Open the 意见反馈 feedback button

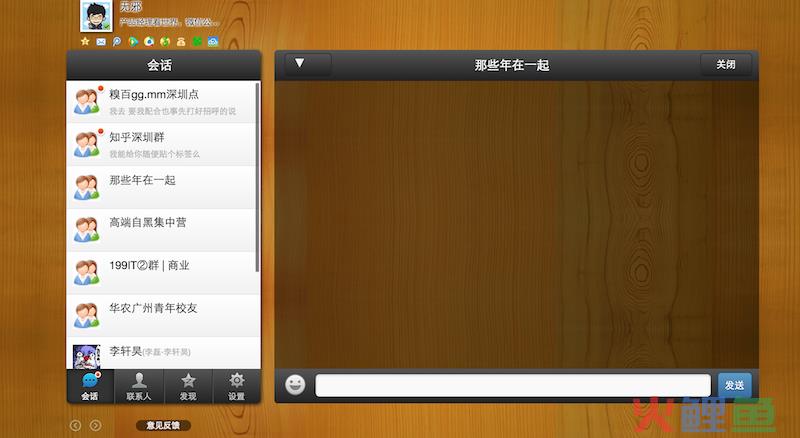click(163, 425)
